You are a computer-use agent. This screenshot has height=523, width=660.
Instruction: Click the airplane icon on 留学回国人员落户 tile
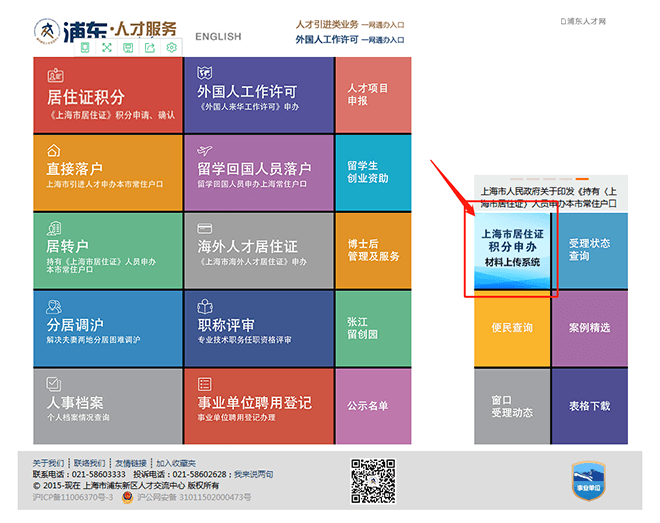coord(205,150)
